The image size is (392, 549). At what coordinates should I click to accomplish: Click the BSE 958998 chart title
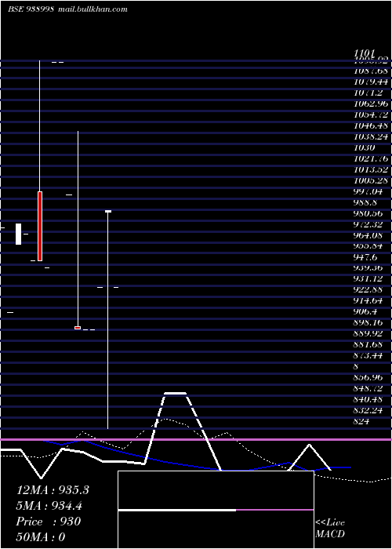tap(31, 9)
